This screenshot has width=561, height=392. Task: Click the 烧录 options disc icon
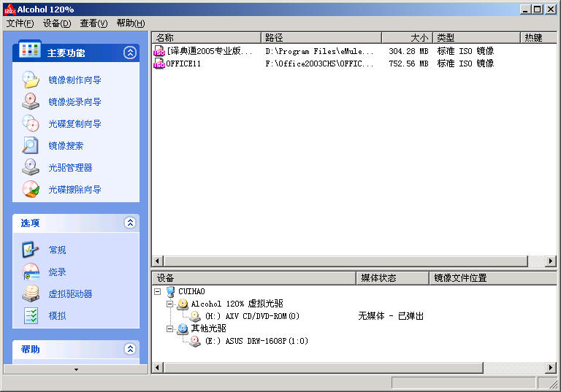(x=31, y=272)
